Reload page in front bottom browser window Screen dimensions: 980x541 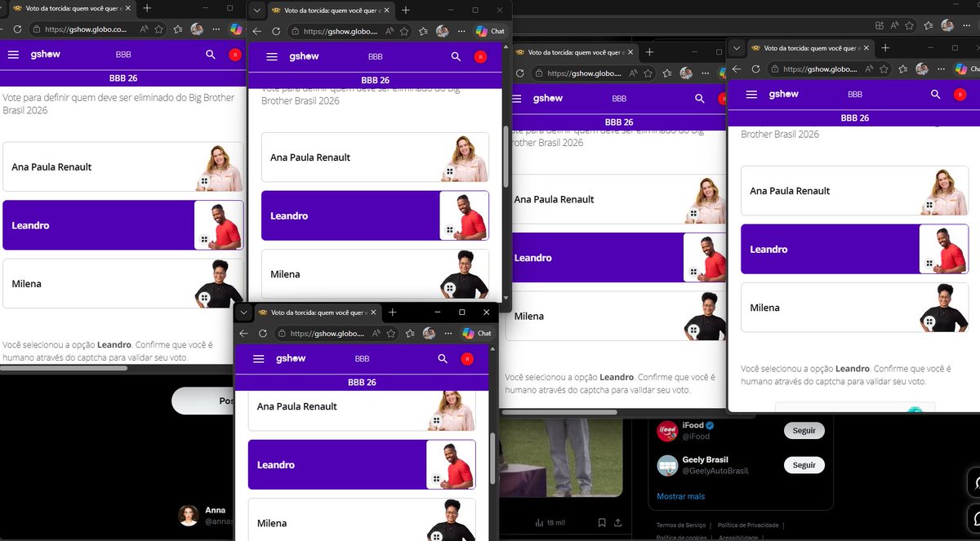(x=263, y=333)
